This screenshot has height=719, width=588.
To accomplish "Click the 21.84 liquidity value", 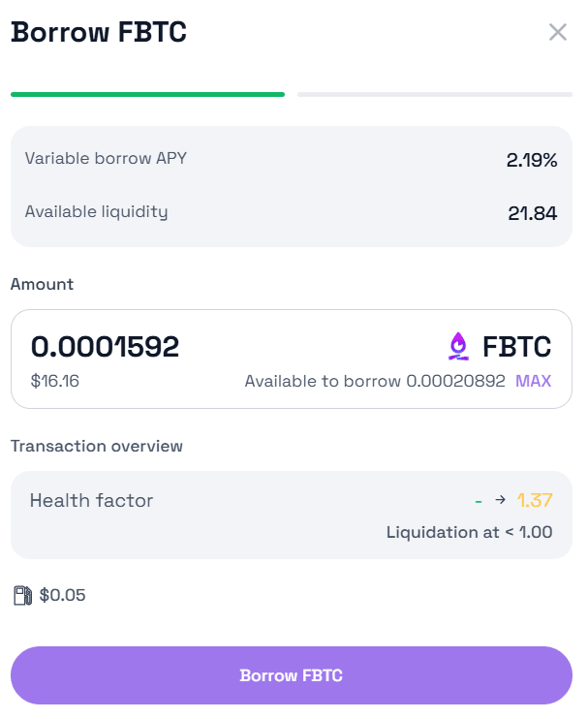I will 533,213.
